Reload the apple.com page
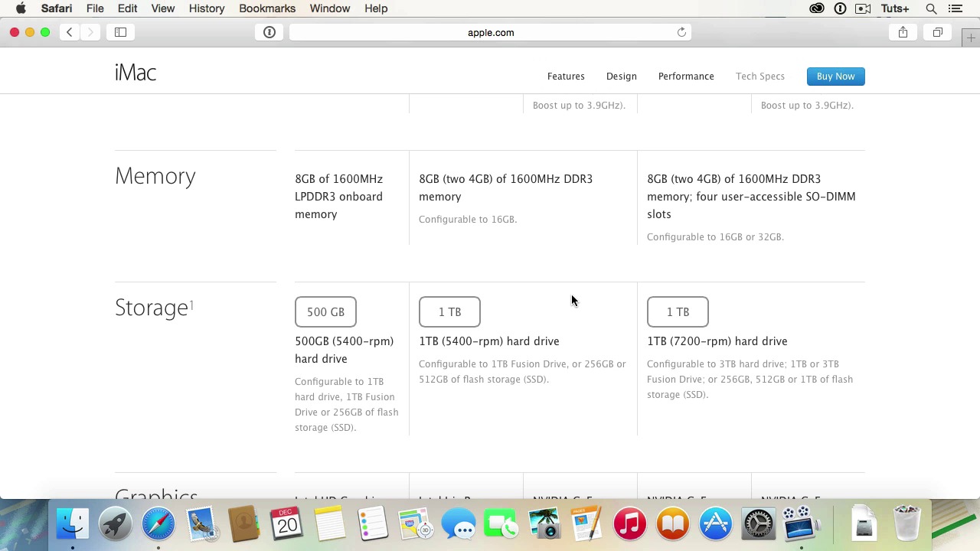 pyautogui.click(x=681, y=32)
